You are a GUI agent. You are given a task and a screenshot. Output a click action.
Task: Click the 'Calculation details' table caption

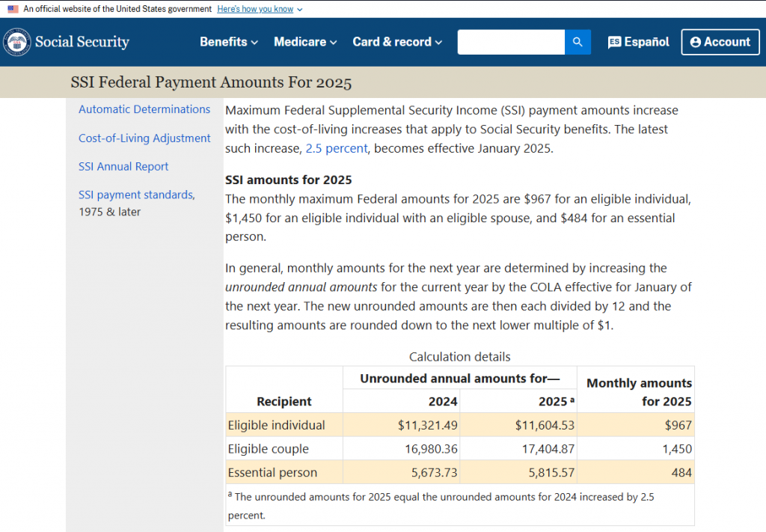click(460, 357)
